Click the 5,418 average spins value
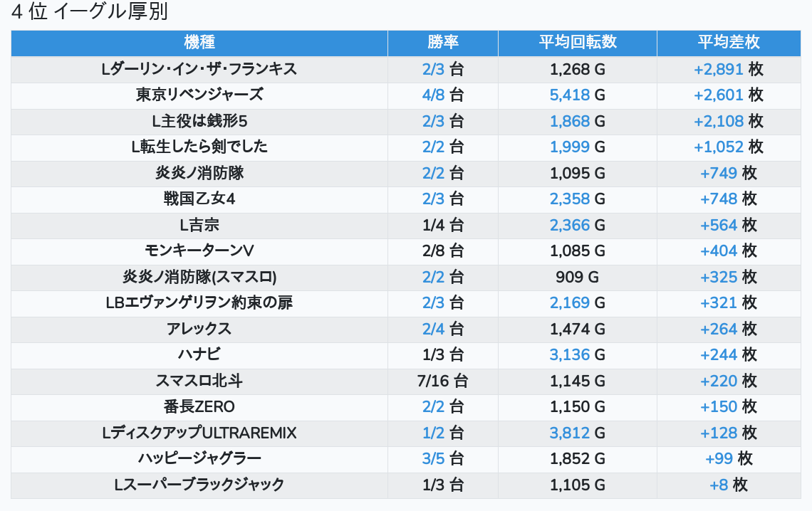 [x=570, y=95]
